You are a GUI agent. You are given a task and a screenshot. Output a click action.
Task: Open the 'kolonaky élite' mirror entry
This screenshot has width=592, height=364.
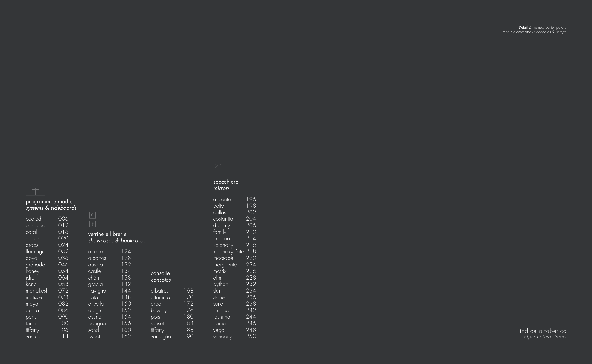coord(228,252)
